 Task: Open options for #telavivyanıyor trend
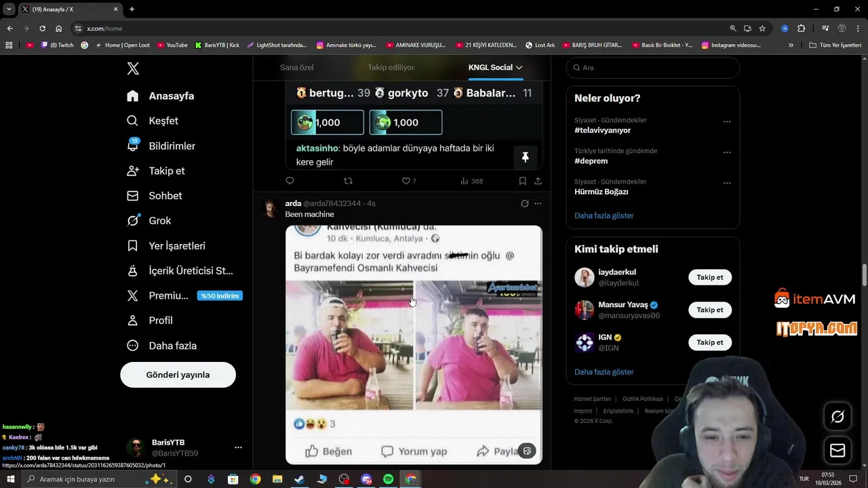[727, 122]
